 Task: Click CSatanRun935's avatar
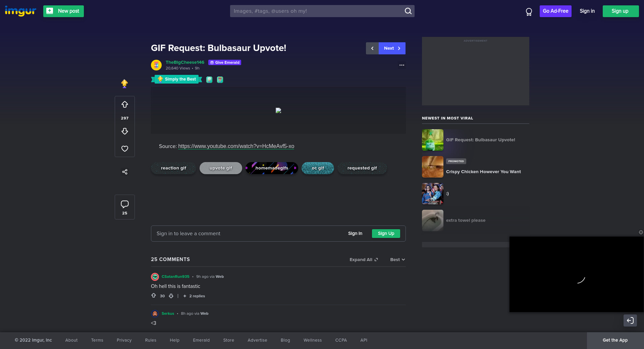(x=155, y=277)
